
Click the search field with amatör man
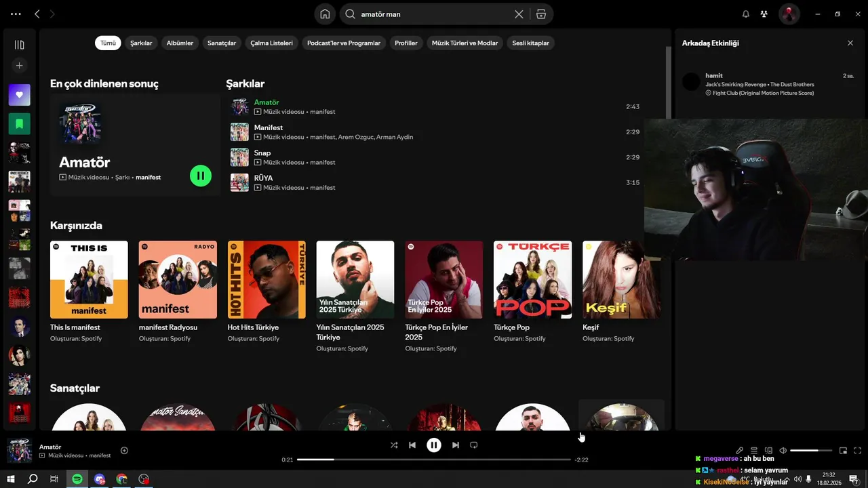pos(434,14)
